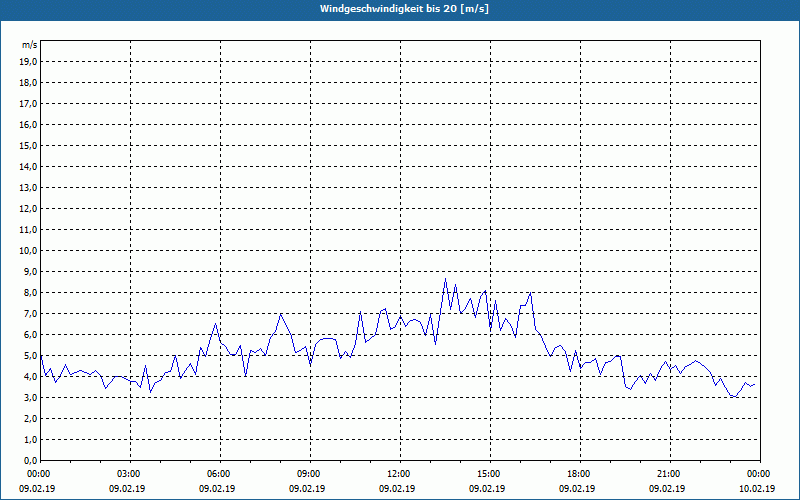Choose the 21:00 x-axis label

pyautogui.click(x=670, y=474)
